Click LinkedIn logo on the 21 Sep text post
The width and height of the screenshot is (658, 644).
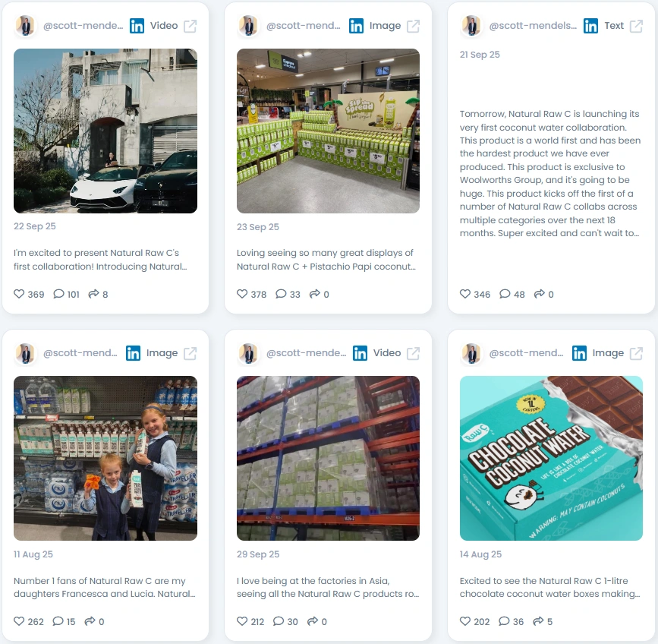click(590, 26)
